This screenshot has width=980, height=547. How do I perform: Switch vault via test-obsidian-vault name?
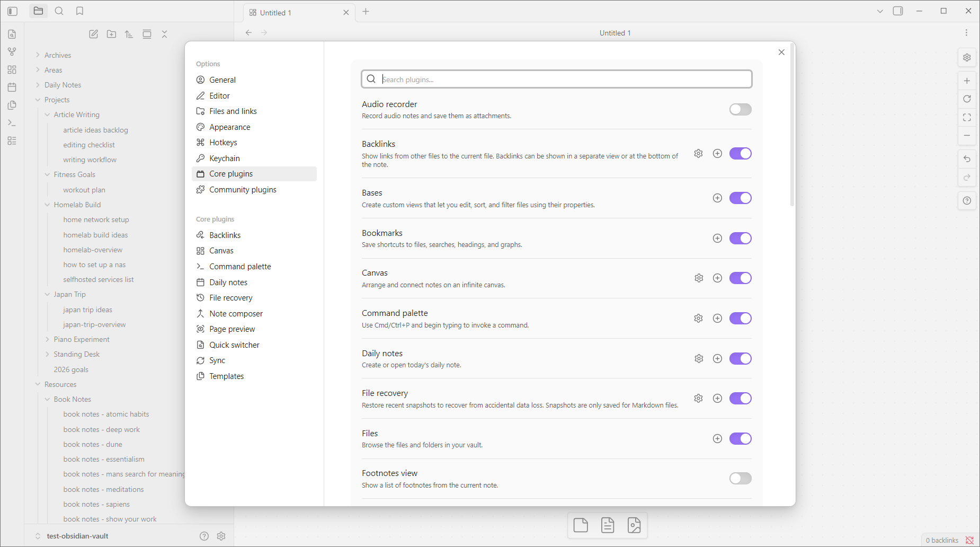tap(77, 536)
